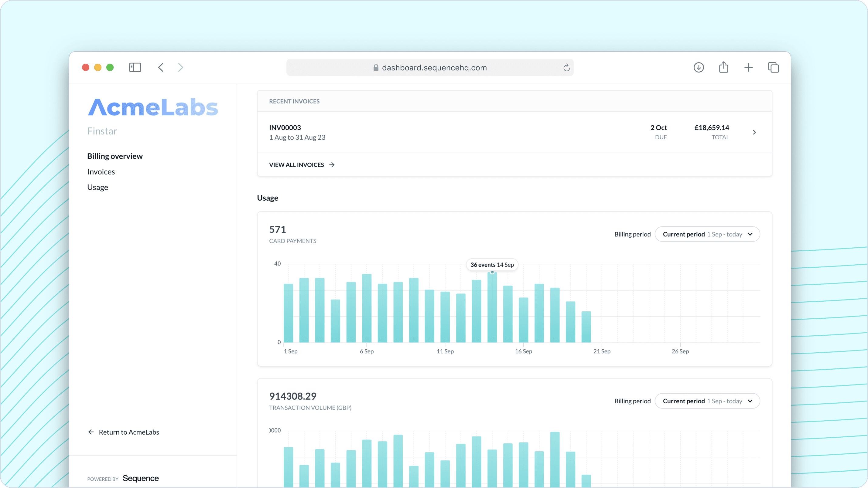The width and height of the screenshot is (868, 488).
Task: Select Billing overview in sidebar
Action: (115, 156)
